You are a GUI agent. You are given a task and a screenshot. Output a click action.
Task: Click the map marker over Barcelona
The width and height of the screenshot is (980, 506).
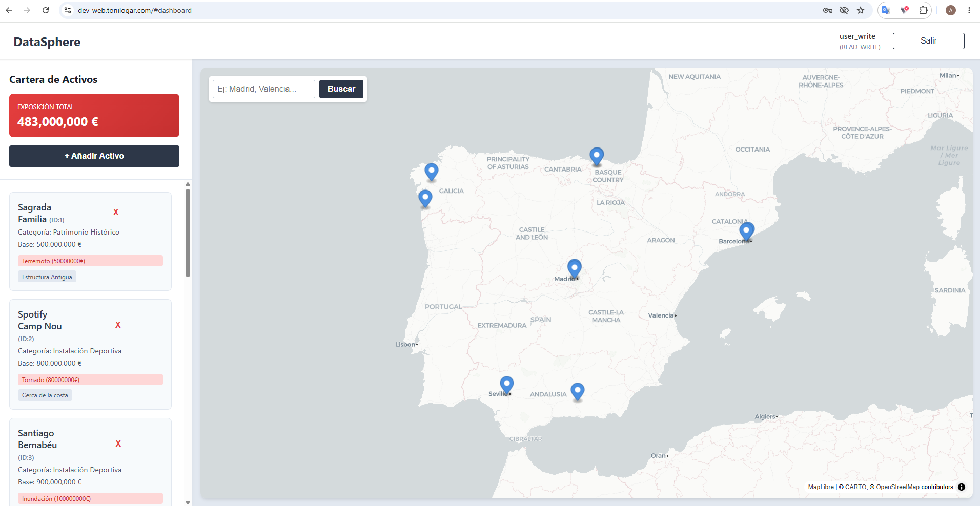pyautogui.click(x=746, y=231)
